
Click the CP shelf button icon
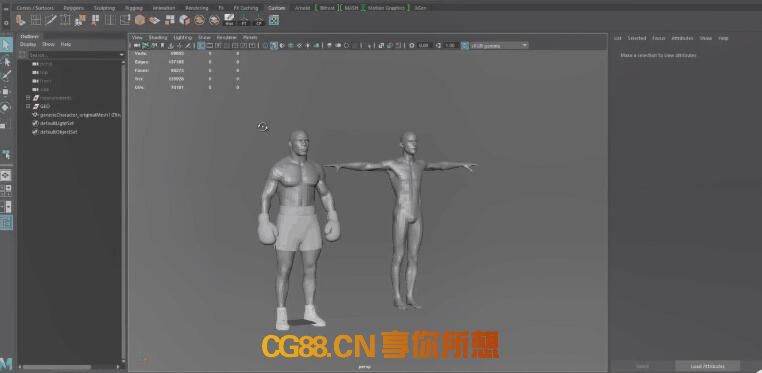tap(259, 20)
